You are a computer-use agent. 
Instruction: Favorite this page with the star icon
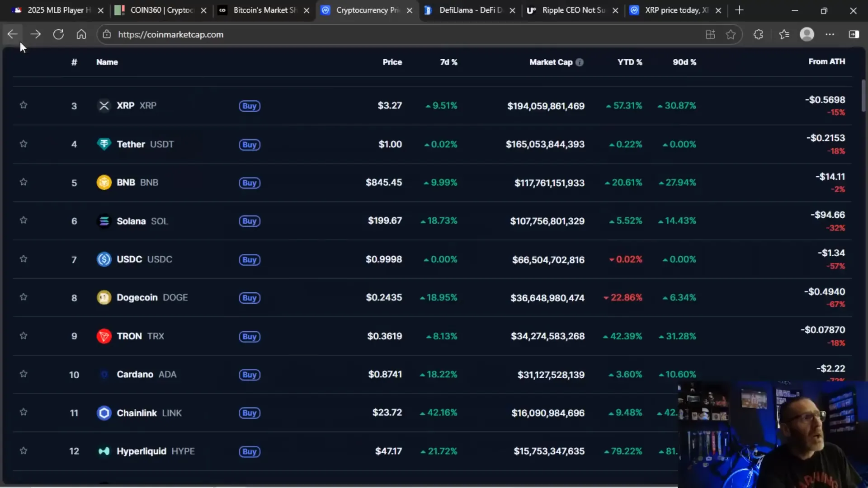pyautogui.click(x=731, y=34)
